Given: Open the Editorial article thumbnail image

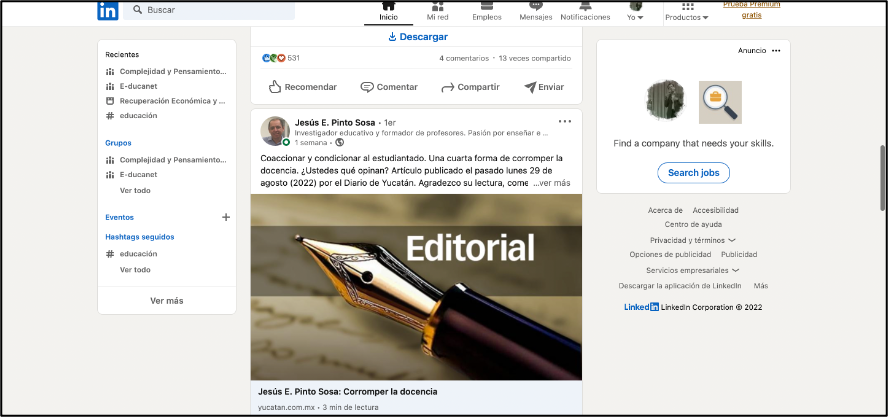Looking at the screenshot, I should tap(416, 287).
